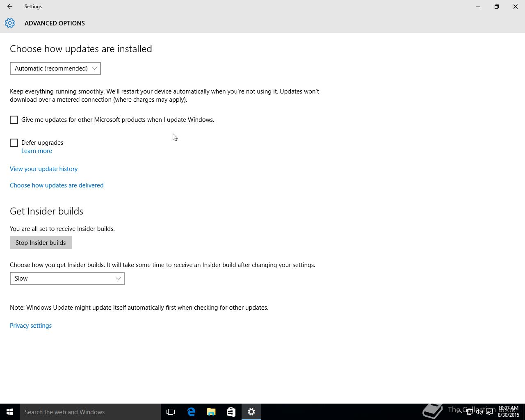Open View your update history
Screen dimensions: 525x420
[43, 169]
